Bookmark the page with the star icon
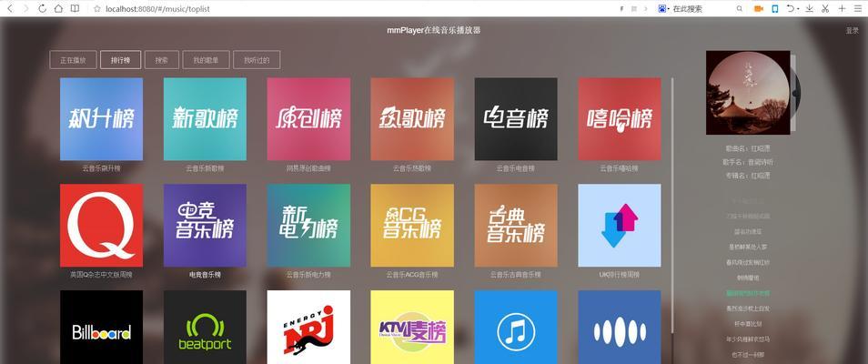Screen dimensions: 868x364 (96, 9)
